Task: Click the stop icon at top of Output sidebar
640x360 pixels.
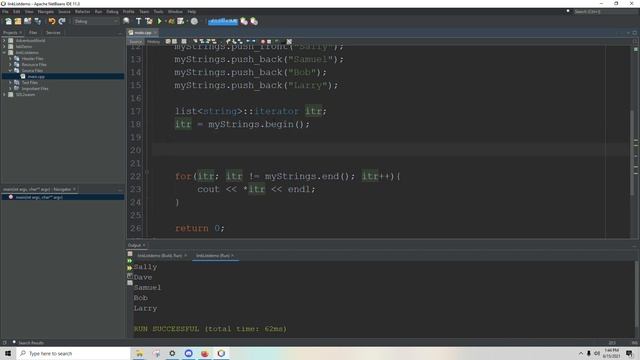Action: tap(130, 254)
